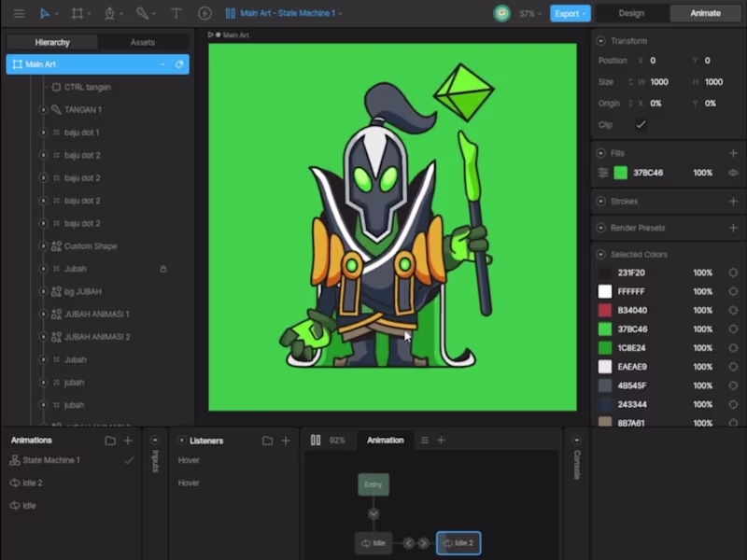Collapse the Transform section
747x560 pixels.
click(x=599, y=41)
